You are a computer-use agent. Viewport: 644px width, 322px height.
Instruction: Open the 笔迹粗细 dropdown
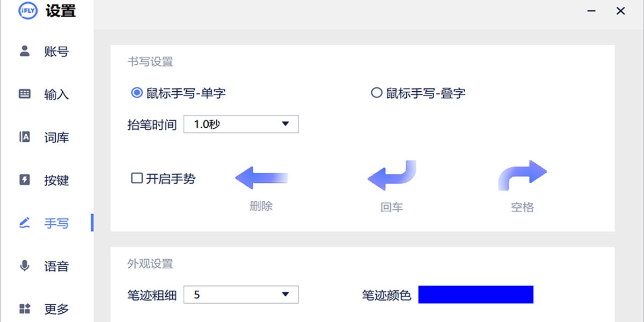point(241,295)
